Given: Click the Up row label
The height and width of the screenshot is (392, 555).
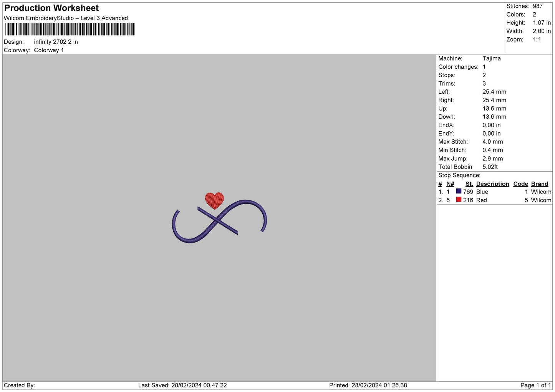Looking at the screenshot, I should click(443, 109).
